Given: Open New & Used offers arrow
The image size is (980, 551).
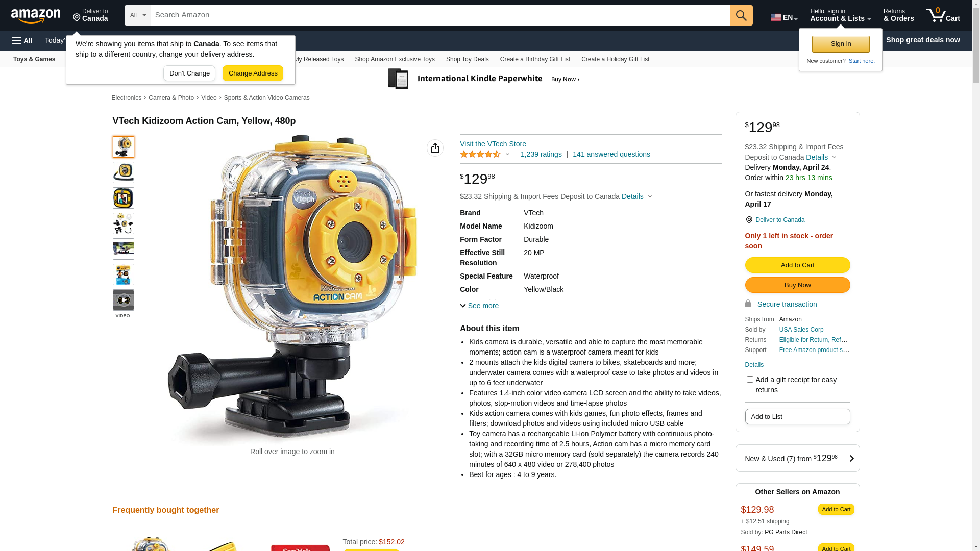Looking at the screenshot, I should pyautogui.click(x=851, y=458).
